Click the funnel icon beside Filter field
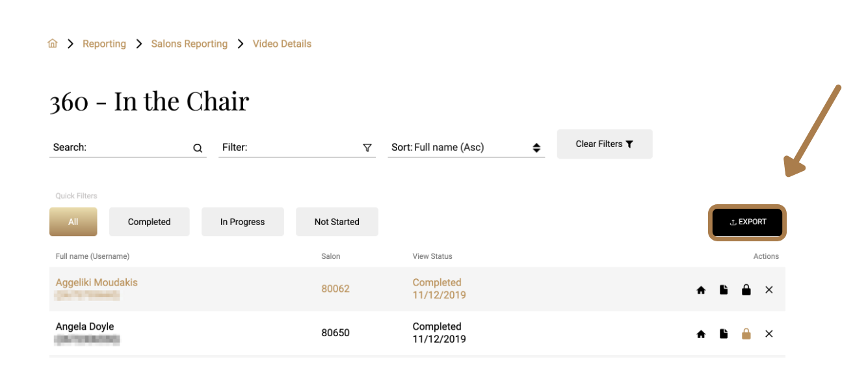Image resolution: width=868 pixels, height=385 pixels. (367, 148)
